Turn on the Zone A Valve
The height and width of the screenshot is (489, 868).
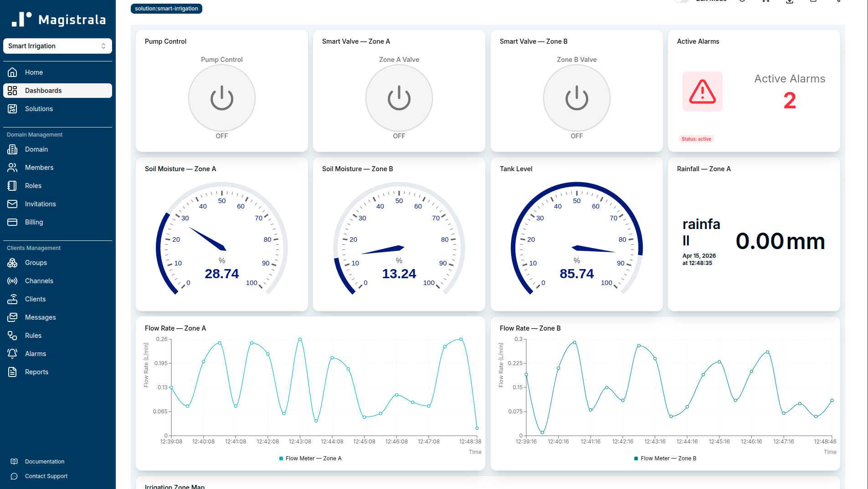pyautogui.click(x=399, y=98)
